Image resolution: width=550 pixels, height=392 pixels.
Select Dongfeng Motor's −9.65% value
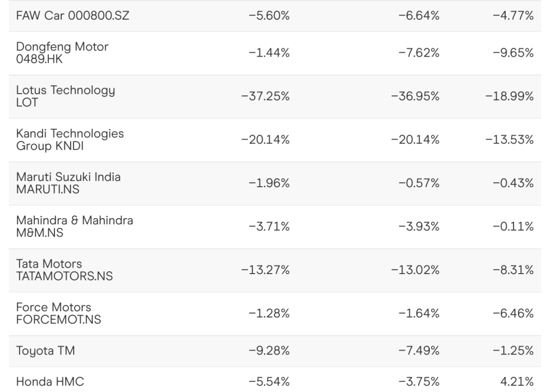tap(514, 53)
